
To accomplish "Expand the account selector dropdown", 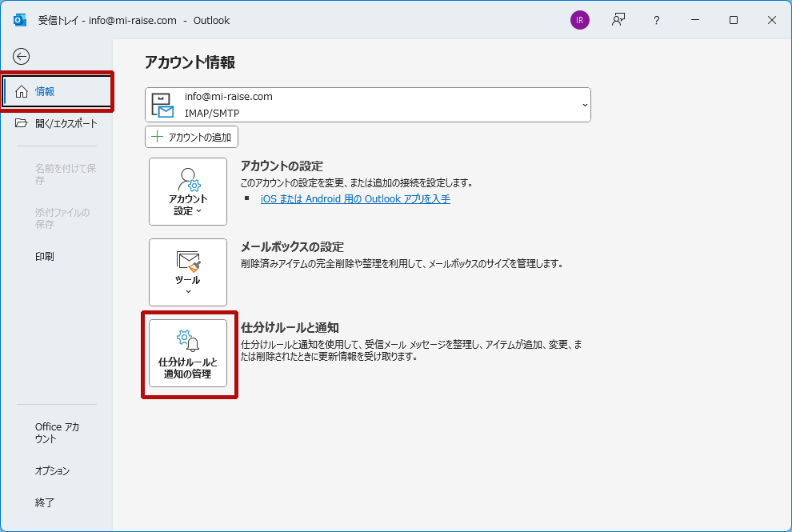I will pyautogui.click(x=584, y=105).
